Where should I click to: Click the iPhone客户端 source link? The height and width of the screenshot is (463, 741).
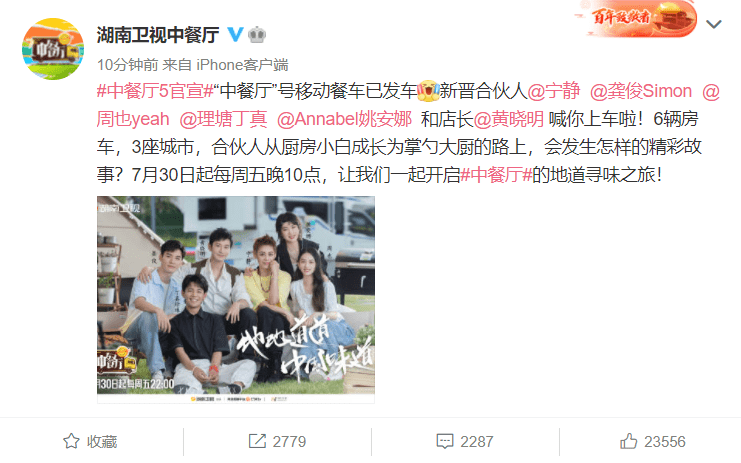click(x=242, y=65)
